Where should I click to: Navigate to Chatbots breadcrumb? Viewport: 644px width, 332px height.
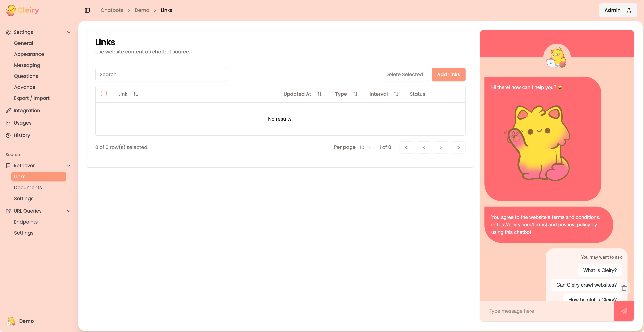112,10
